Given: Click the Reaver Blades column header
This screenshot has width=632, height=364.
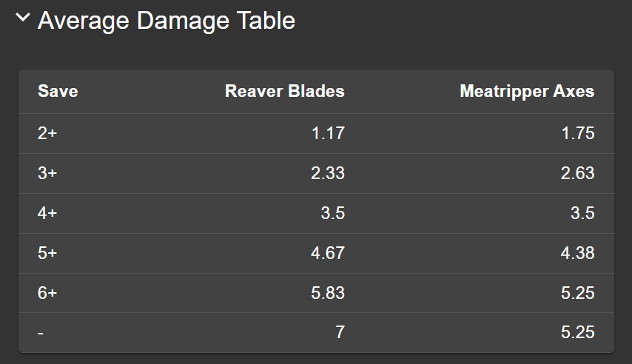Looking at the screenshot, I should pyautogui.click(x=284, y=92).
